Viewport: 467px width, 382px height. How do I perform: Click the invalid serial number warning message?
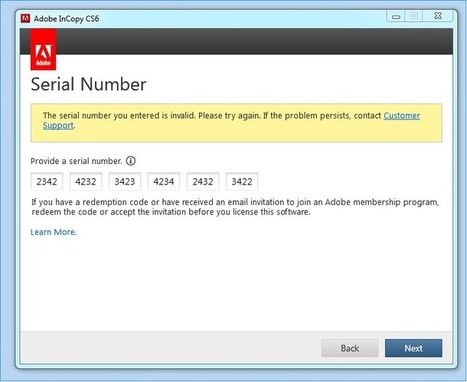[x=236, y=123]
